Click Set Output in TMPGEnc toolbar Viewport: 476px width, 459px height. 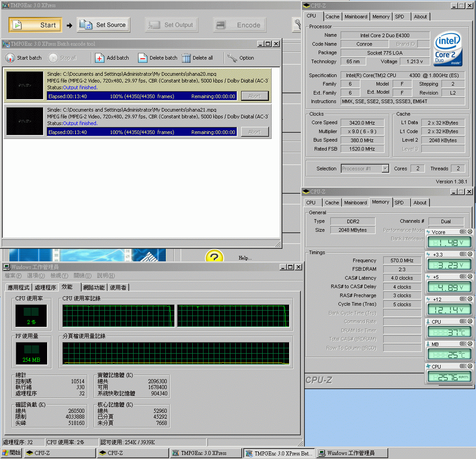click(x=172, y=25)
